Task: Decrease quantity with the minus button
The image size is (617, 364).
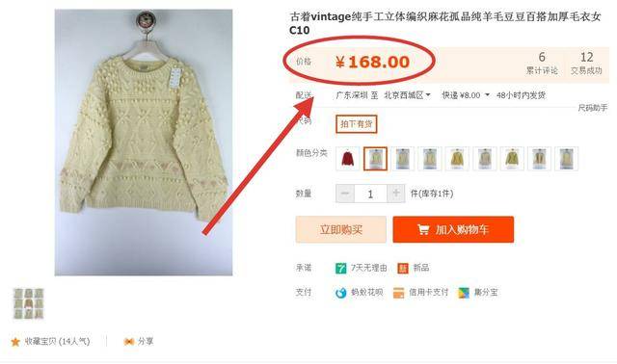Action: pos(345,194)
